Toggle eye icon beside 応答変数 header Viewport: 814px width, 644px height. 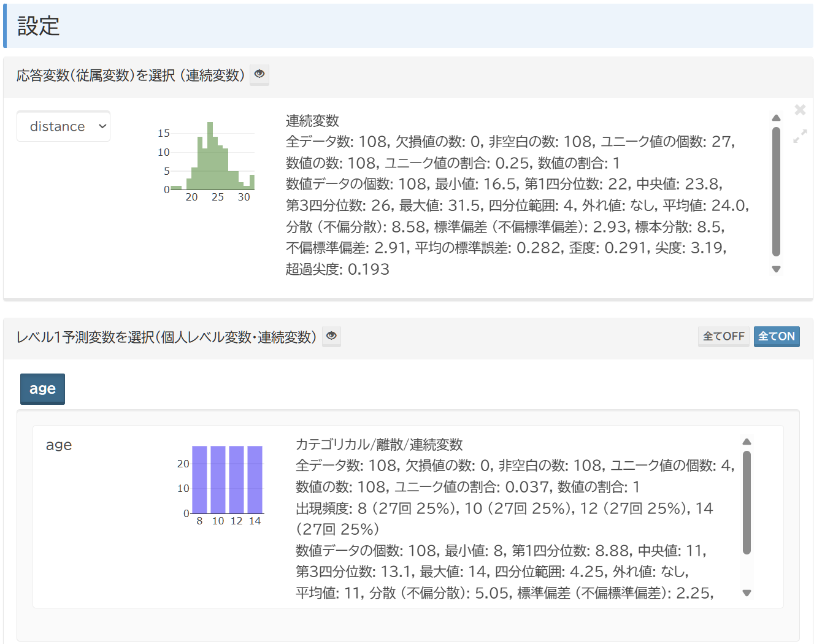259,74
